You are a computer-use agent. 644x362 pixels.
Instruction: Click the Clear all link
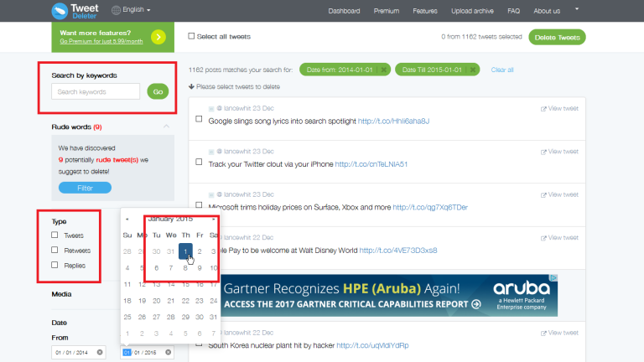502,70
